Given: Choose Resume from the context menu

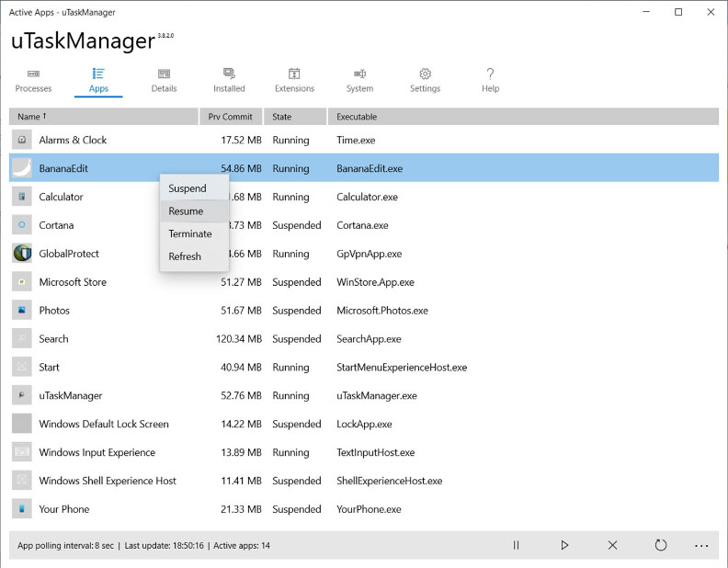Looking at the screenshot, I should 194,211.
